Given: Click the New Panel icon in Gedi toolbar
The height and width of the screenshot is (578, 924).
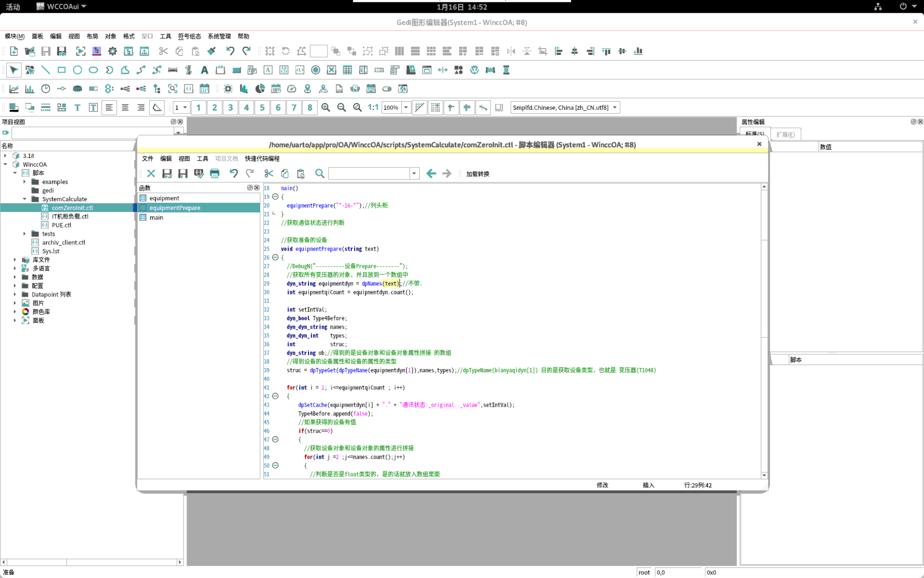Looking at the screenshot, I should [14, 51].
